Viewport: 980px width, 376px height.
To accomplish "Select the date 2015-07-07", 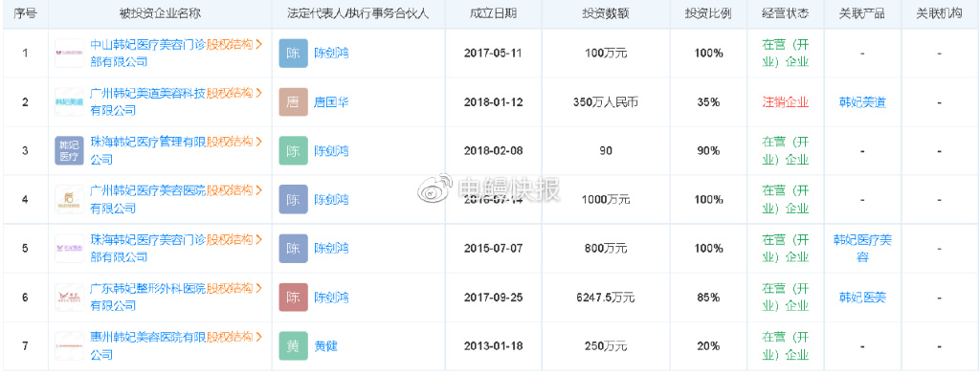I will [493, 248].
